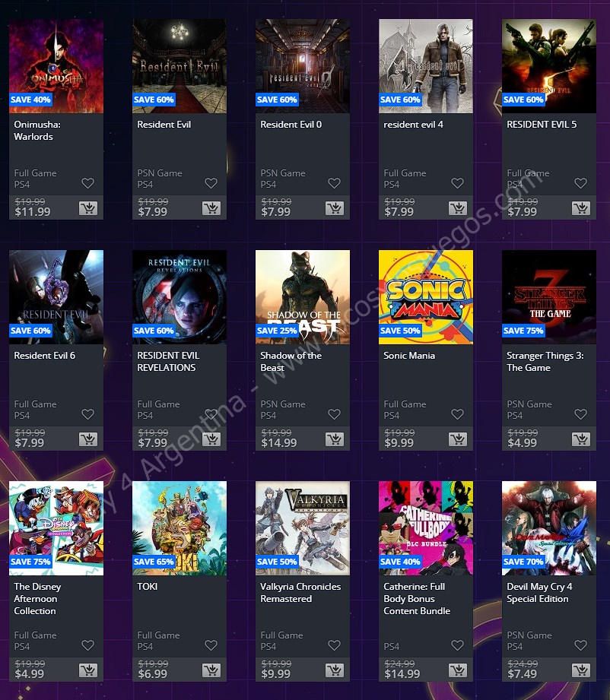Open the Resident Evil game title
The width and height of the screenshot is (610, 700).
(164, 125)
